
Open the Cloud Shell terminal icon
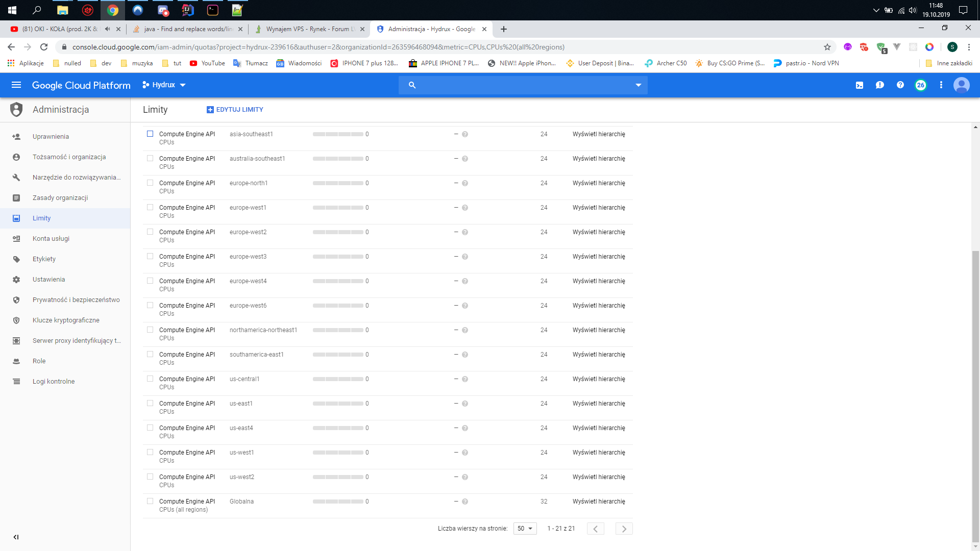860,85
